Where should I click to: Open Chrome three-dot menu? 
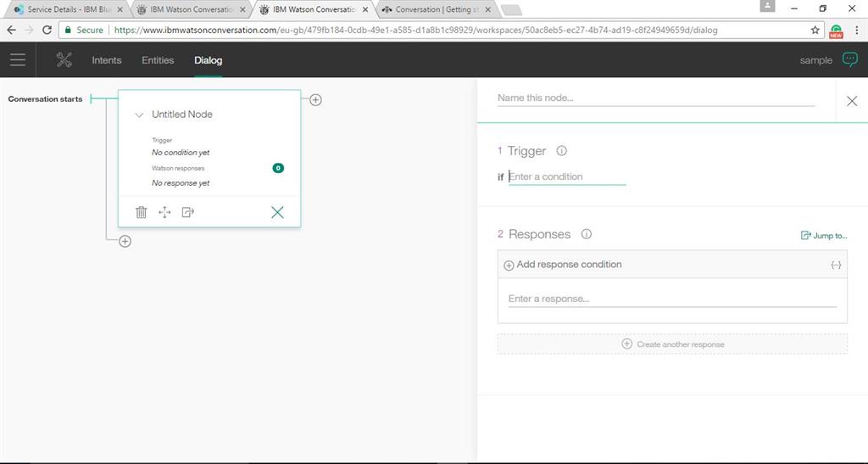(x=856, y=31)
